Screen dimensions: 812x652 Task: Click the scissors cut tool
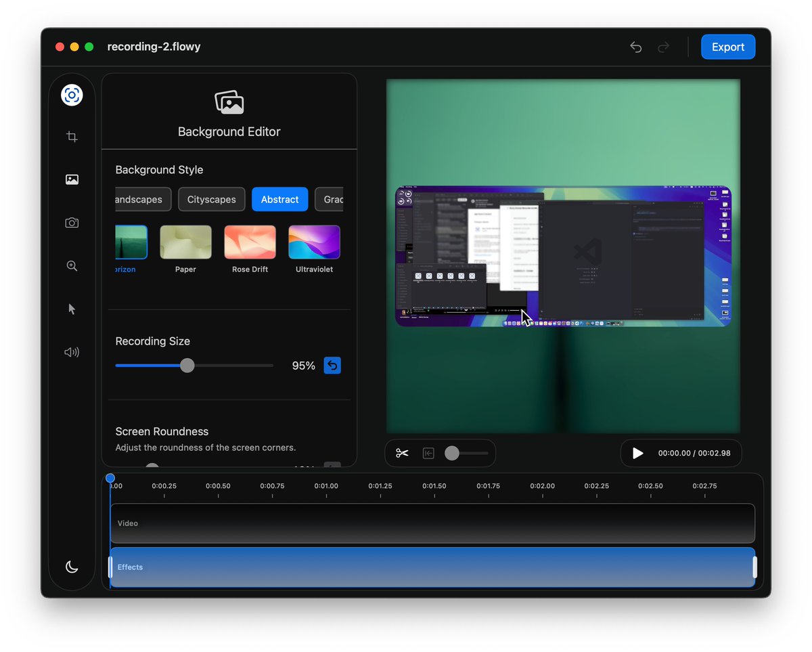pyautogui.click(x=403, y=453)
